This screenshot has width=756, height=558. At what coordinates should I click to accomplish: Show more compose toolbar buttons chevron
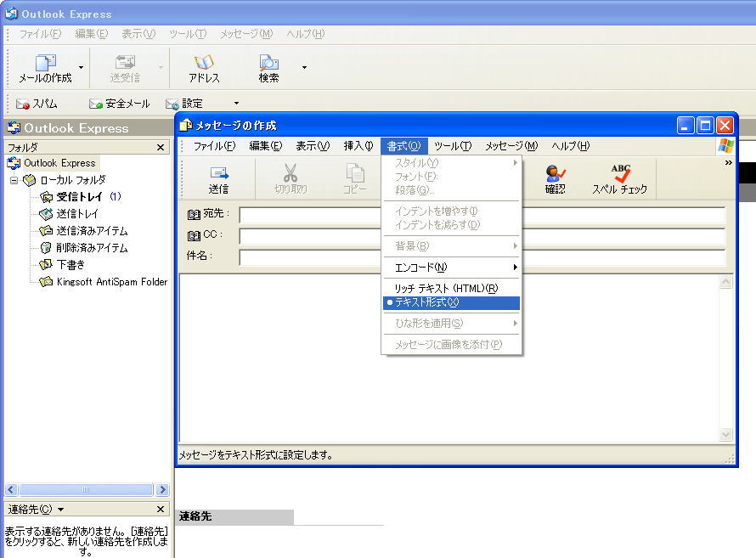pyautogui.click(x=728, y=163)
